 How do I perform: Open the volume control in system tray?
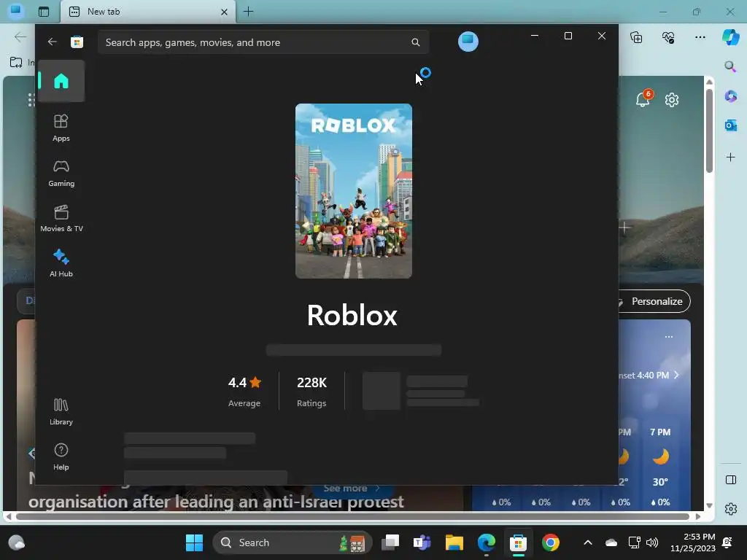coord(651,542)
